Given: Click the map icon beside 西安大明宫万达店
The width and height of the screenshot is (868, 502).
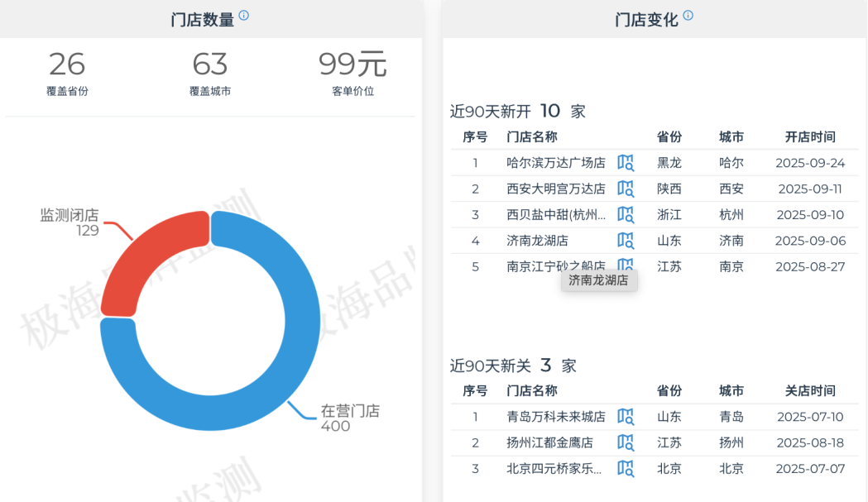Looking at the screenshot, I should pyautogui.click(x=626, y=189).
